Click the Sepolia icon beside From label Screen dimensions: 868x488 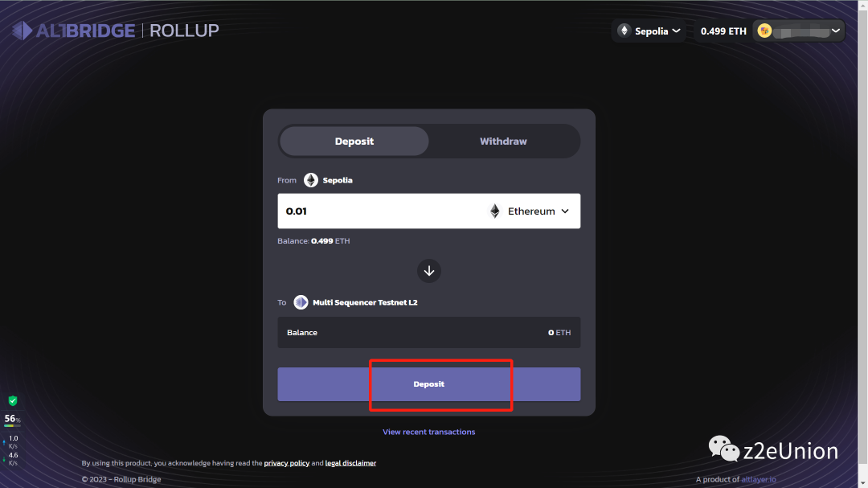pyautogui.click(x=311, y=180)
